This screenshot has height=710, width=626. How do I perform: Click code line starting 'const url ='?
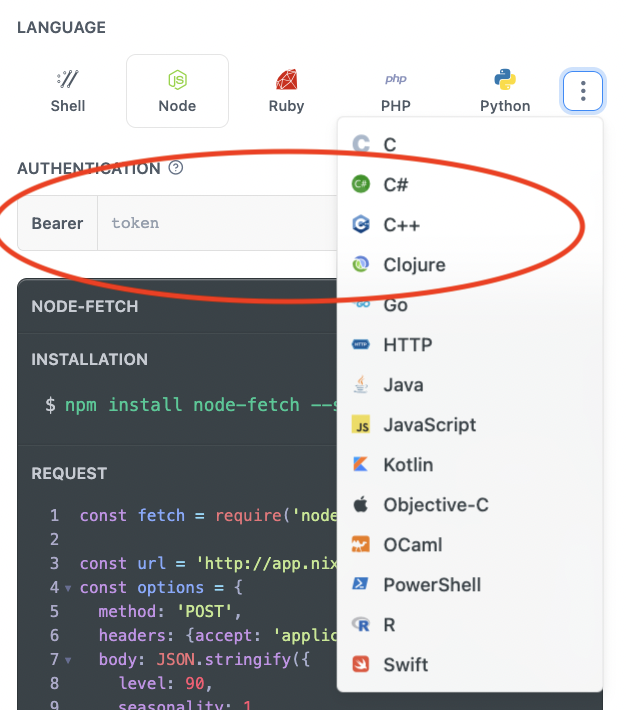click(208, 563)
